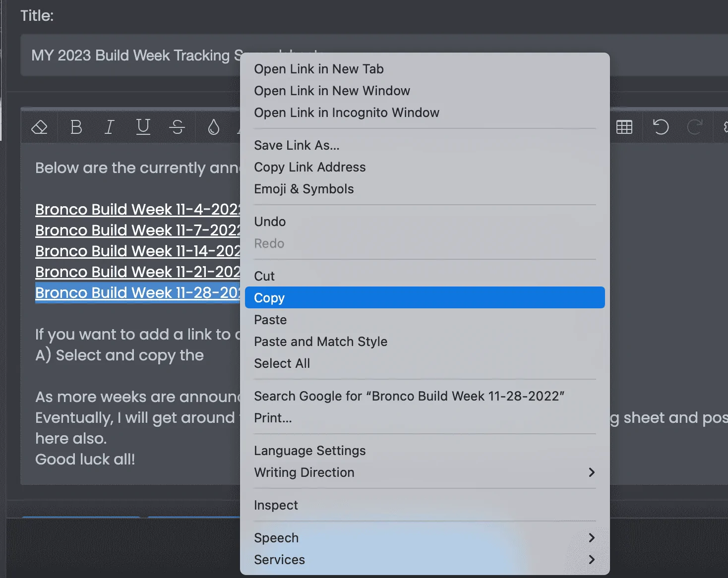This screenshot has height=578, width=728.
Task: Choose the highlighted Copy menu entry
Action: (x=425, y=298)
